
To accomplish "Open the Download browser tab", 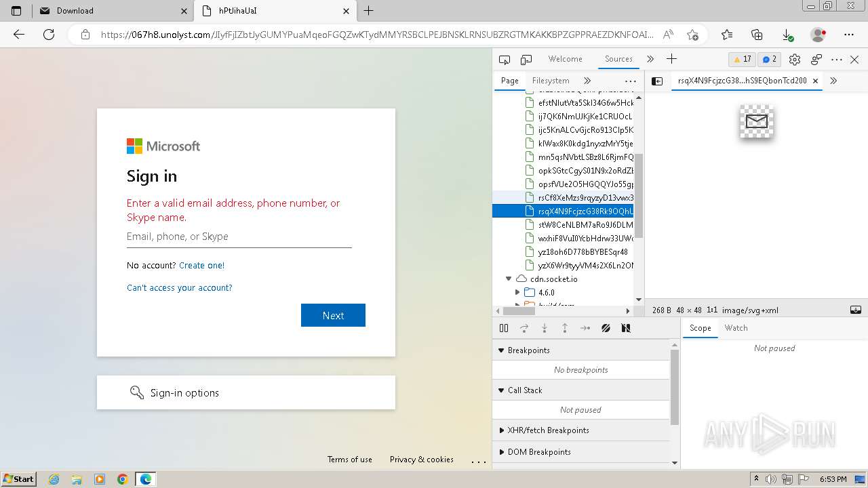I will click(113, 11).
